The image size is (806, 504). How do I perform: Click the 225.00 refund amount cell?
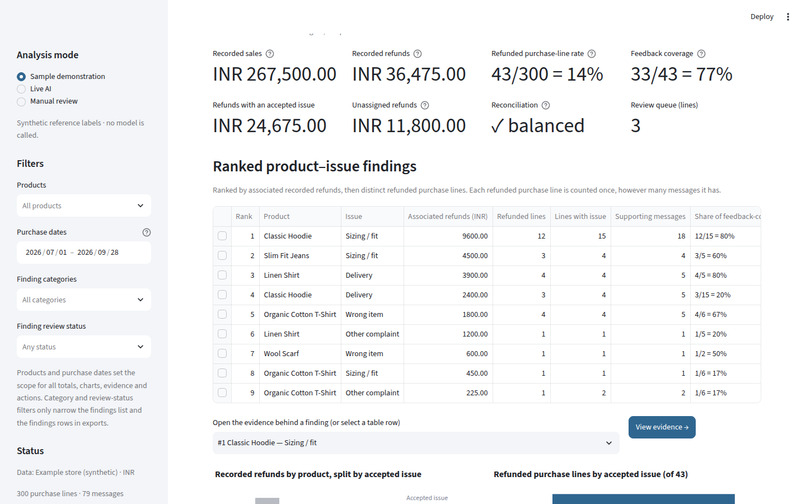pyautogui.click(x=448, y=392)
